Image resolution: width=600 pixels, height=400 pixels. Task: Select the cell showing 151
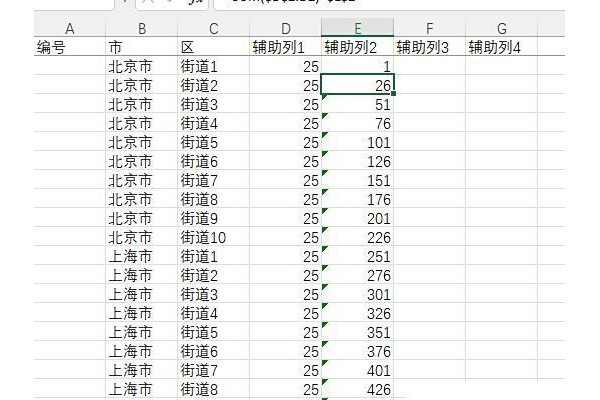coord(357,180)
